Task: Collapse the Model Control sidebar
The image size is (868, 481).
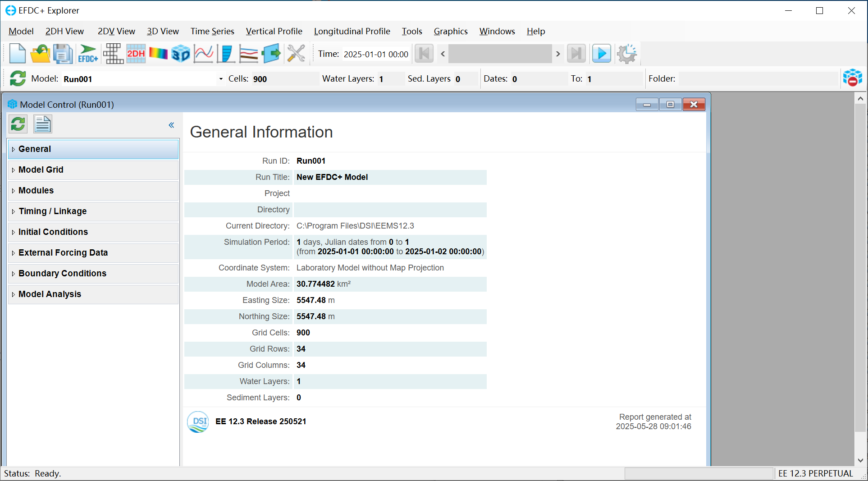Action: click(x=171, y=125)
